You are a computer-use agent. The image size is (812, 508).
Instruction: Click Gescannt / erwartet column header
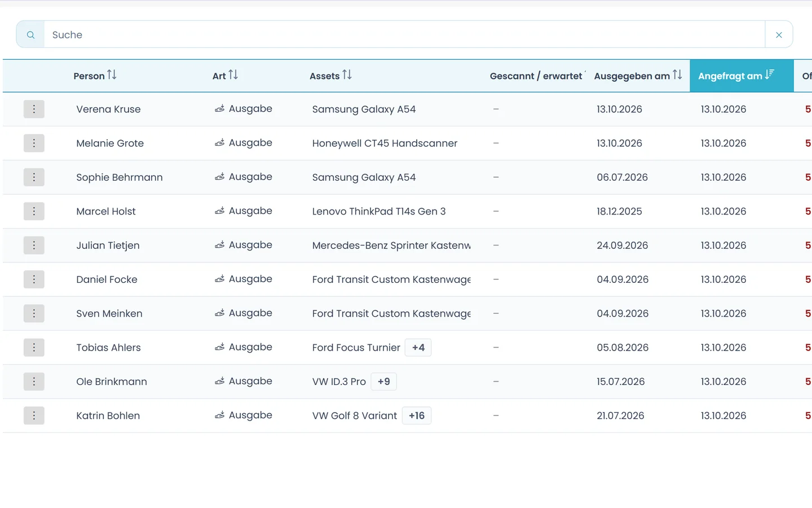click(536, 76)
